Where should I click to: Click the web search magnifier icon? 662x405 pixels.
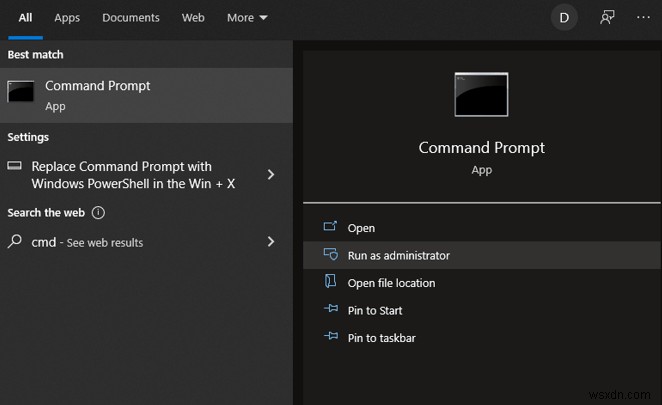tap(15, 242)
